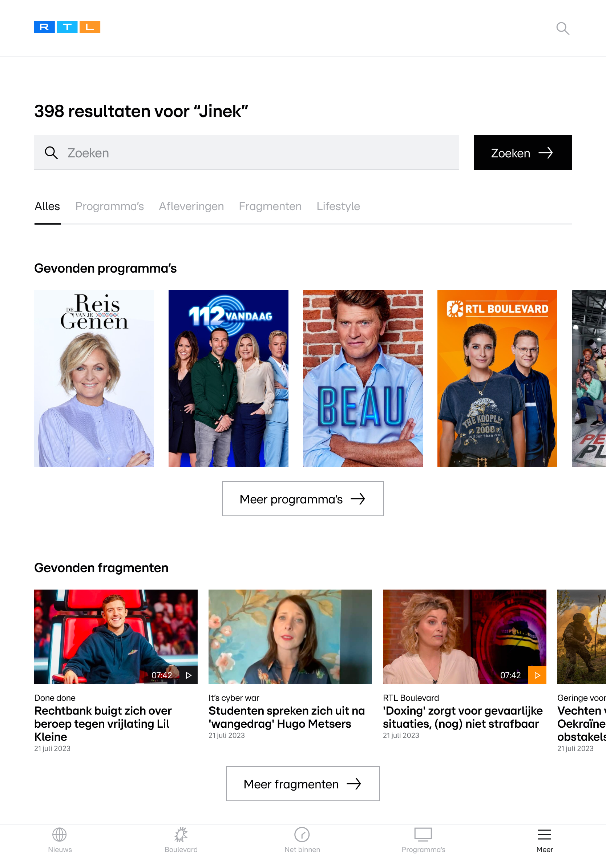The image size is (606, 868).
Task: Switch to the Programma's tab
Action: click(110, 206)
